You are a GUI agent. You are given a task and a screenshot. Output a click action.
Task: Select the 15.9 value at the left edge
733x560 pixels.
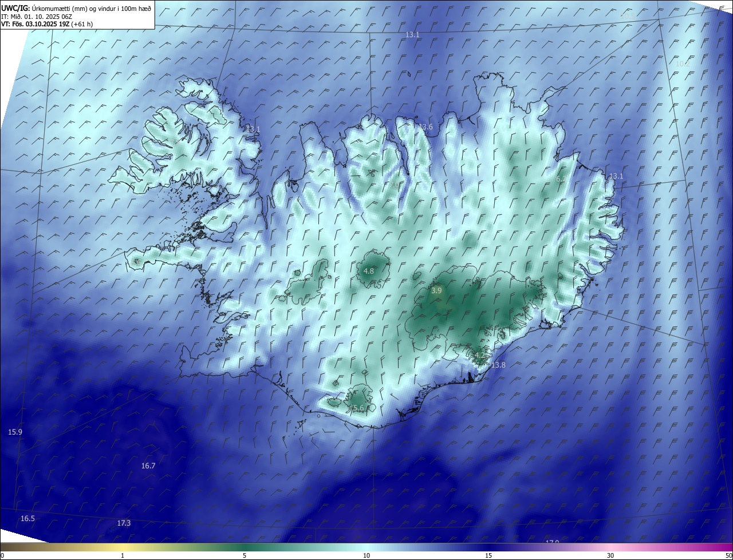(15, 432)
